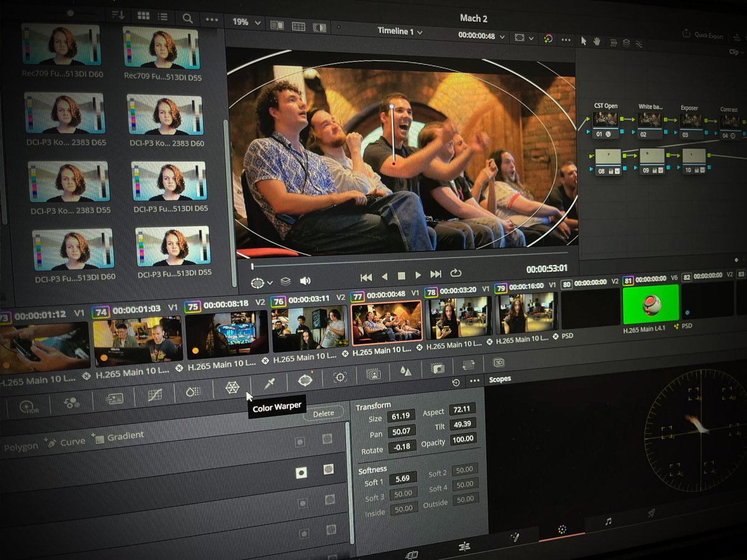Open the Sizing palette icon
This screenshot has height=560, width=747.
point(469,365)
